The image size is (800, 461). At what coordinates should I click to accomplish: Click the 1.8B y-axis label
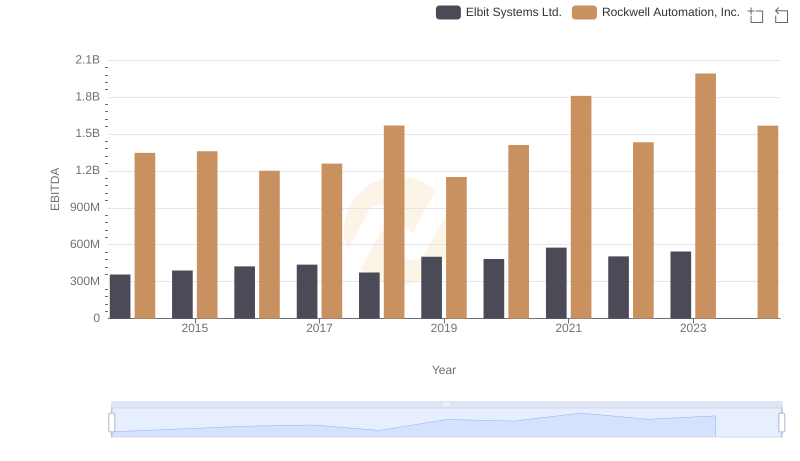tap(88, 97)
